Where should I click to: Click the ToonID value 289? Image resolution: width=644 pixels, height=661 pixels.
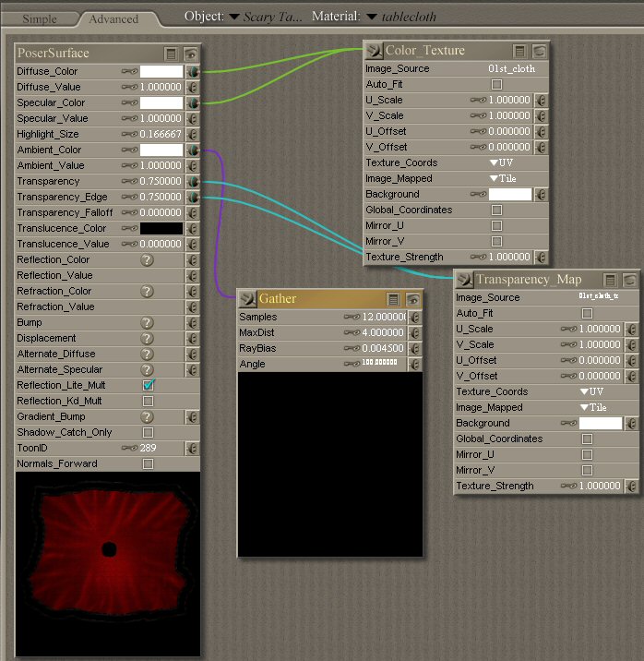tap(148, 448)
